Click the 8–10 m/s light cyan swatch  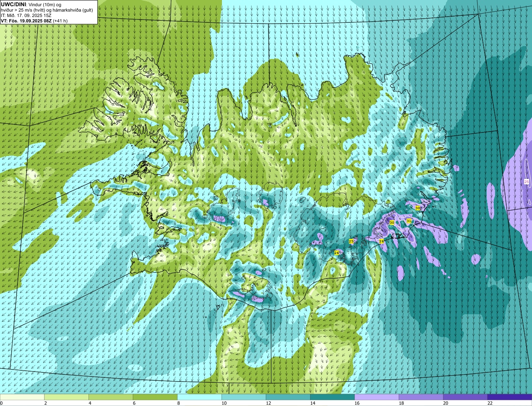coord(199,397)
